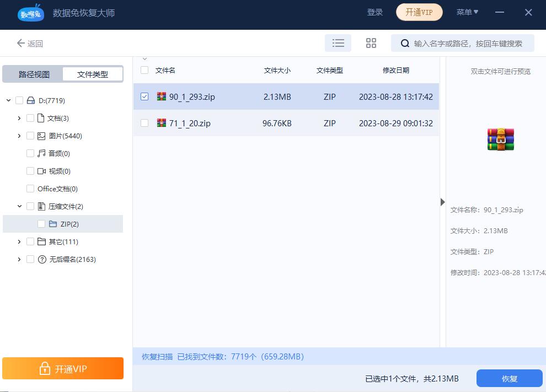
Task: Expand the 文档(3) tree node
Action: tap(19, 118)
